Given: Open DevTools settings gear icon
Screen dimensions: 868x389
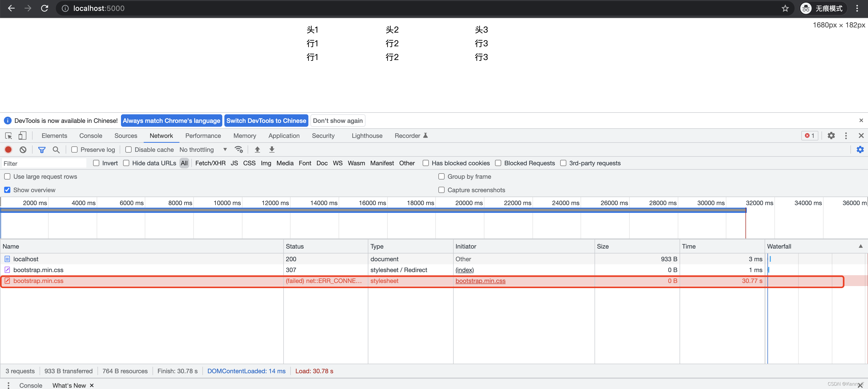Looking at the screenshot, I should click(x=831, y=136).
